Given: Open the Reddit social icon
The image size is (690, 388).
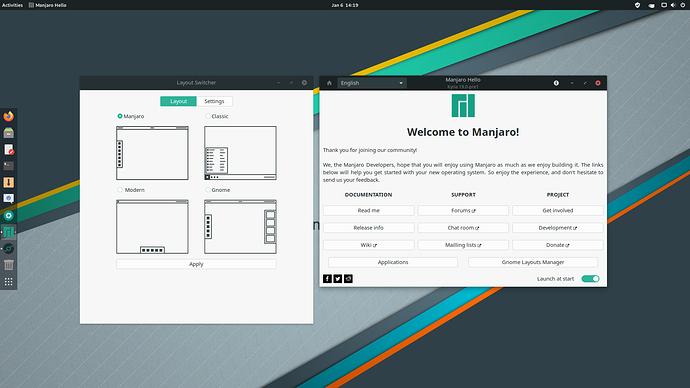Looking at the screenshot, I should pos(348,278).
